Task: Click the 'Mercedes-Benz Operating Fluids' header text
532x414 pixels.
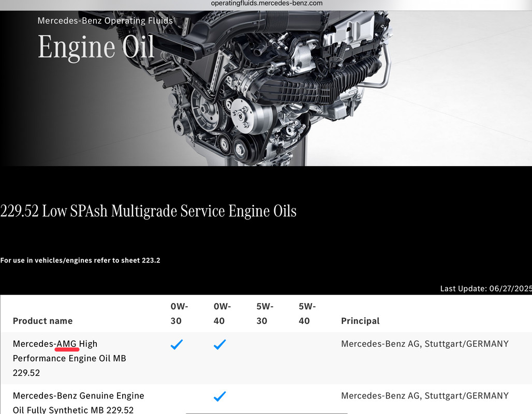Action: [105, 21]
